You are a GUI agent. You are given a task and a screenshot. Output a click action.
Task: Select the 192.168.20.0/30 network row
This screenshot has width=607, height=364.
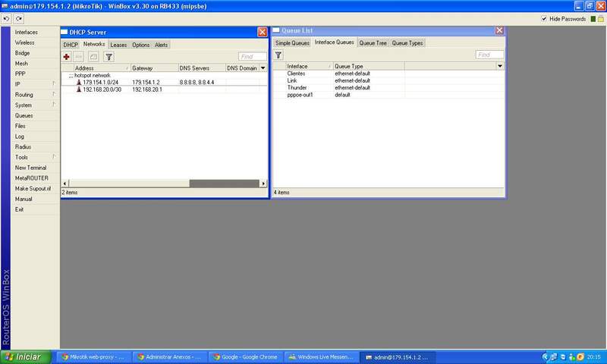164,89
